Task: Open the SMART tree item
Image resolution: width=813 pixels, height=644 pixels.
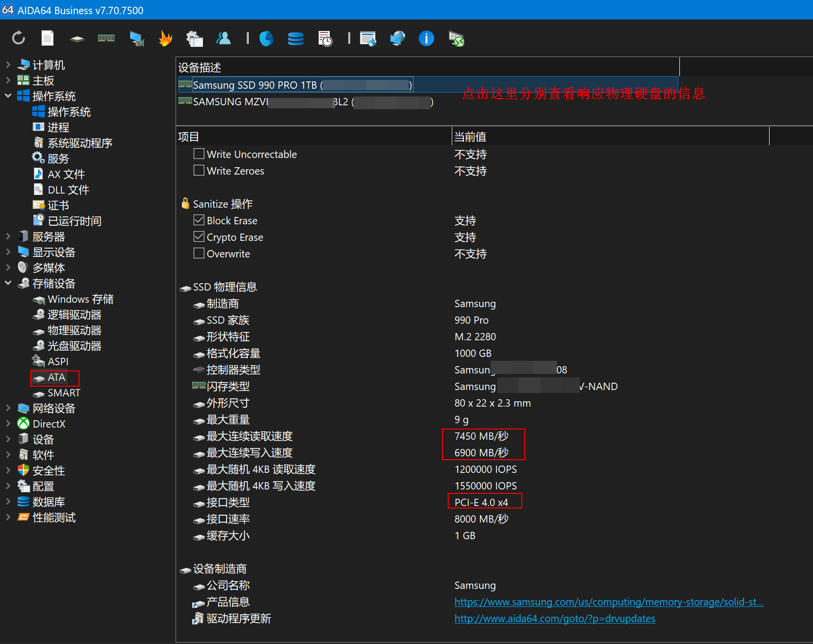Action: click(x=64, y=392)
